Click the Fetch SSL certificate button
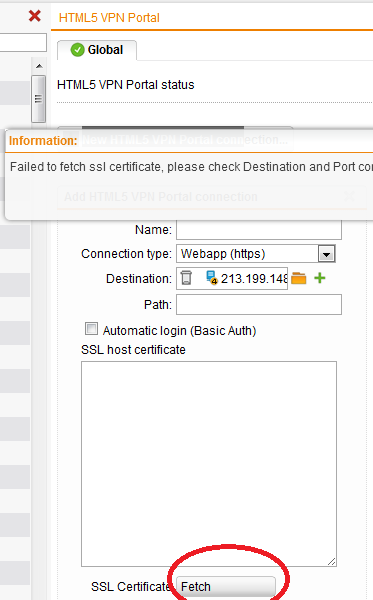 click(226, 586)
